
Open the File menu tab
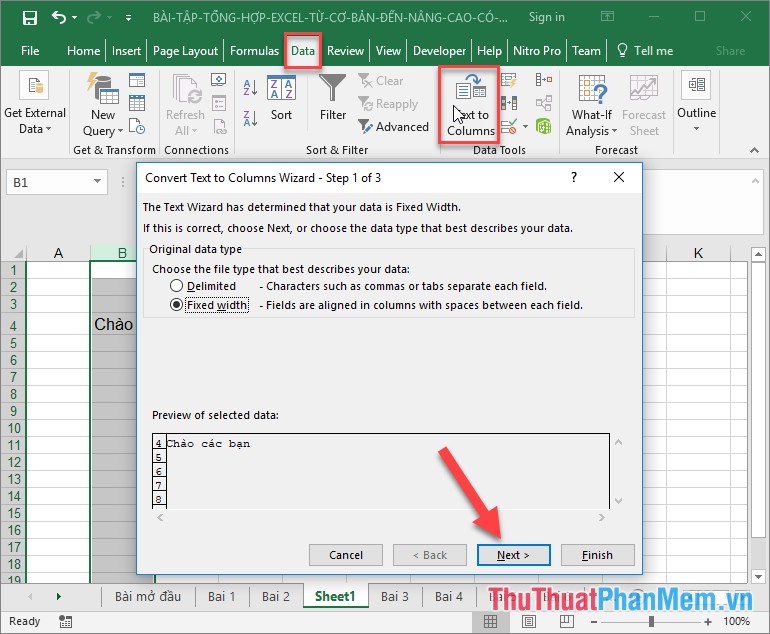click(30, 51)
